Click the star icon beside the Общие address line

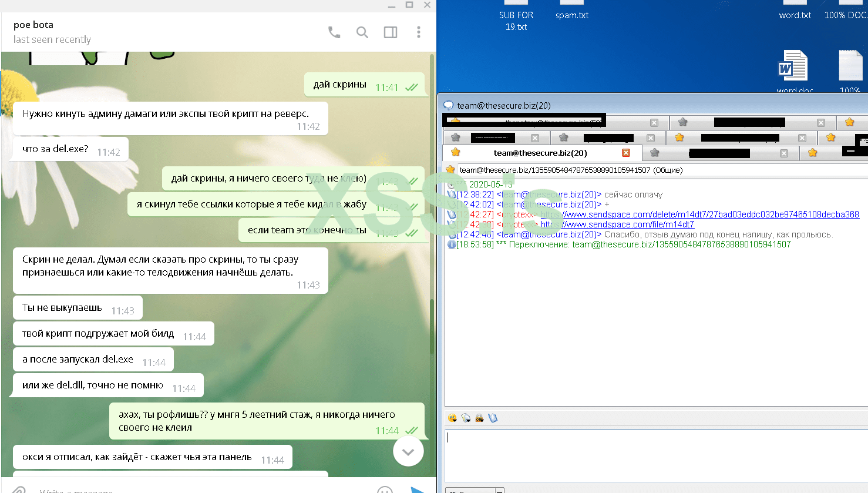point(450,170)
